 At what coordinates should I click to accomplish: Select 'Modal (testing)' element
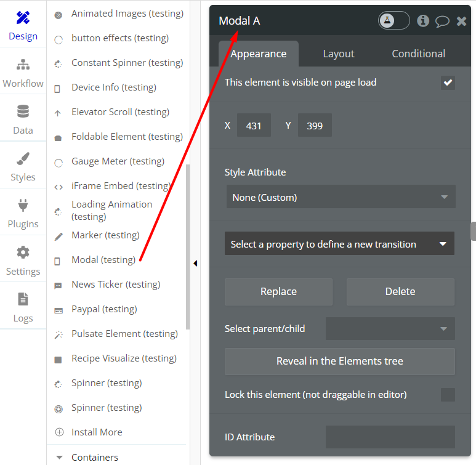(103, 260)
